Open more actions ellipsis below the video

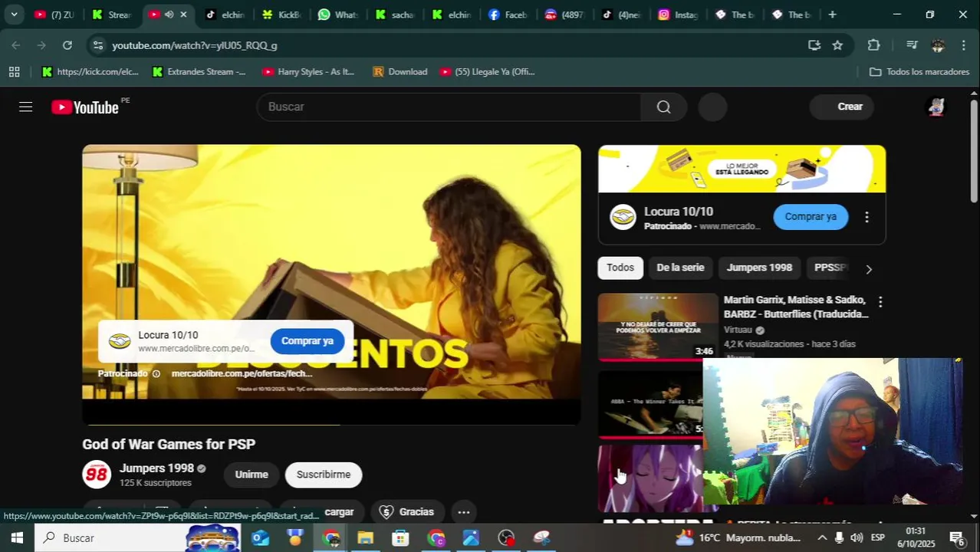[463, 512]
